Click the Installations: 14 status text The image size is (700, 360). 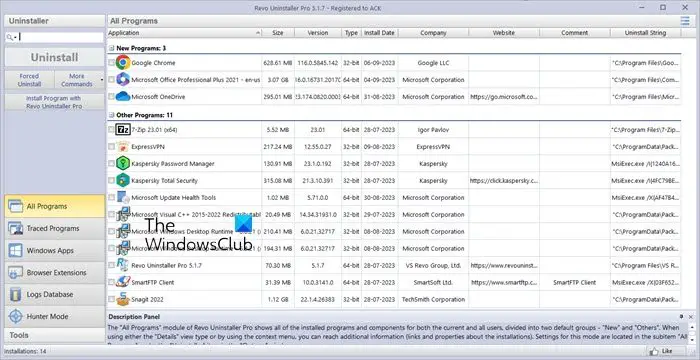tap(25, 352)
